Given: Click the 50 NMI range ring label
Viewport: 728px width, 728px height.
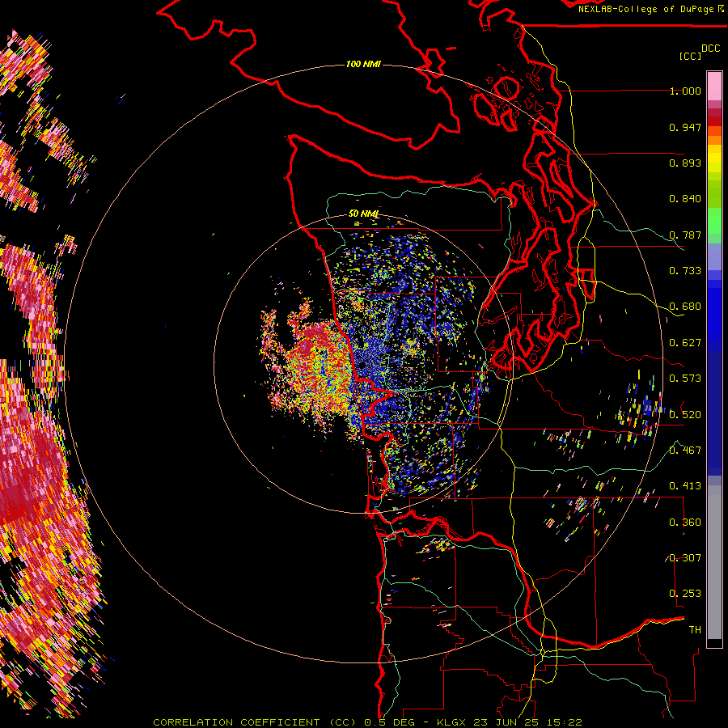Looking at the screenshot, I should [x=363, y=214].
